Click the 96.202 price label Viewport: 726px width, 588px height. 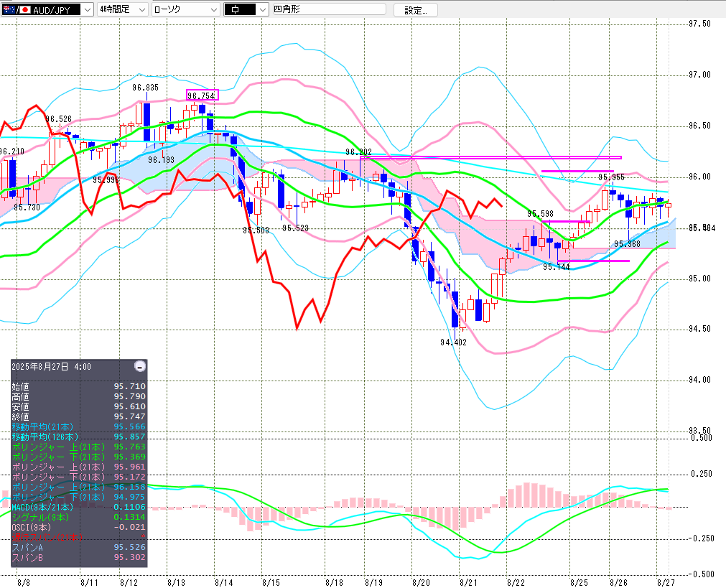pyautogui.click(x=359, y=152)
